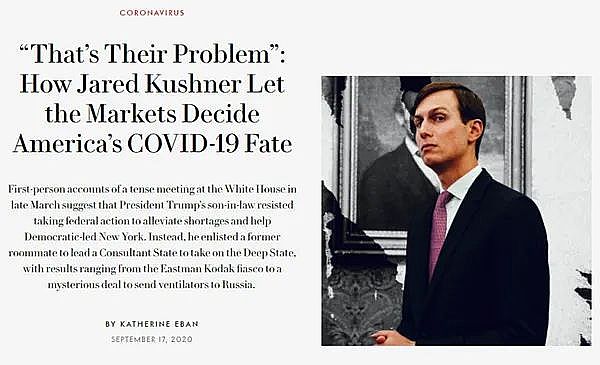This screenshot has width=600, height=365.
Task: Open the CORONAVIRUS category link
Action: [x=152, y=13]
